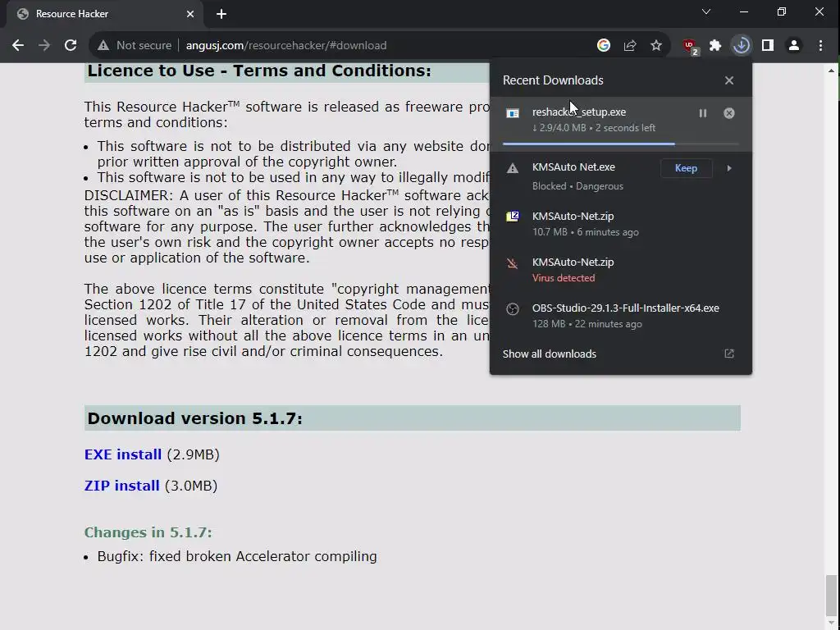The image size is (840, 630).
Task: Click the scrollbar down arrow
Action: pyautogui.click(x=832, y=623)
